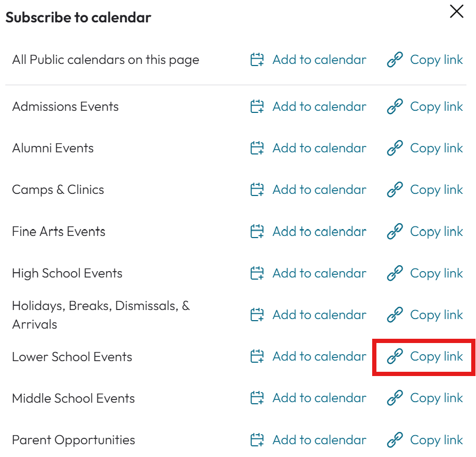Add Fine Arts Events to calendar
This screenshot has height=457, width=476.
pyautogui.click(x=308, y=231)
